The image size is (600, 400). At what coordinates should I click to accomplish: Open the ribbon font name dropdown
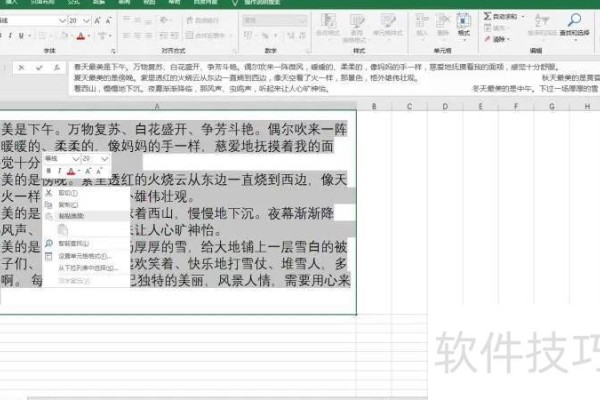pos(62,20)
